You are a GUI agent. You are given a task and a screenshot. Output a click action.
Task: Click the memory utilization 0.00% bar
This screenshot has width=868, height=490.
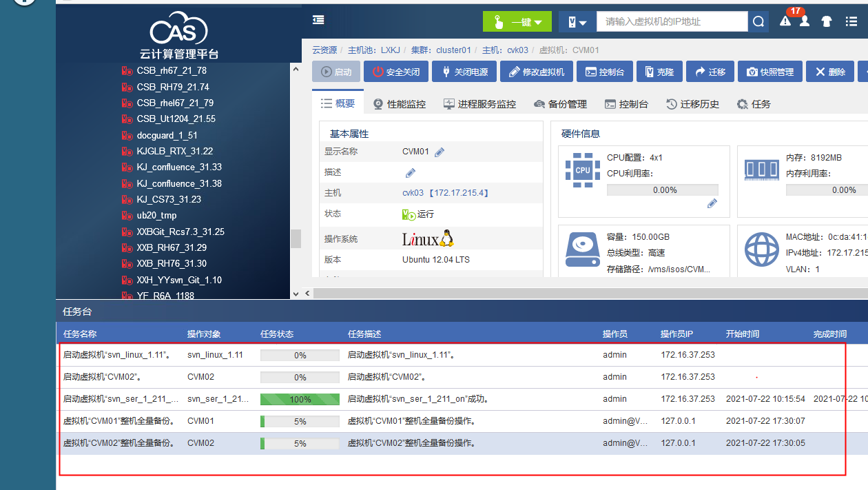pos(827,190)
